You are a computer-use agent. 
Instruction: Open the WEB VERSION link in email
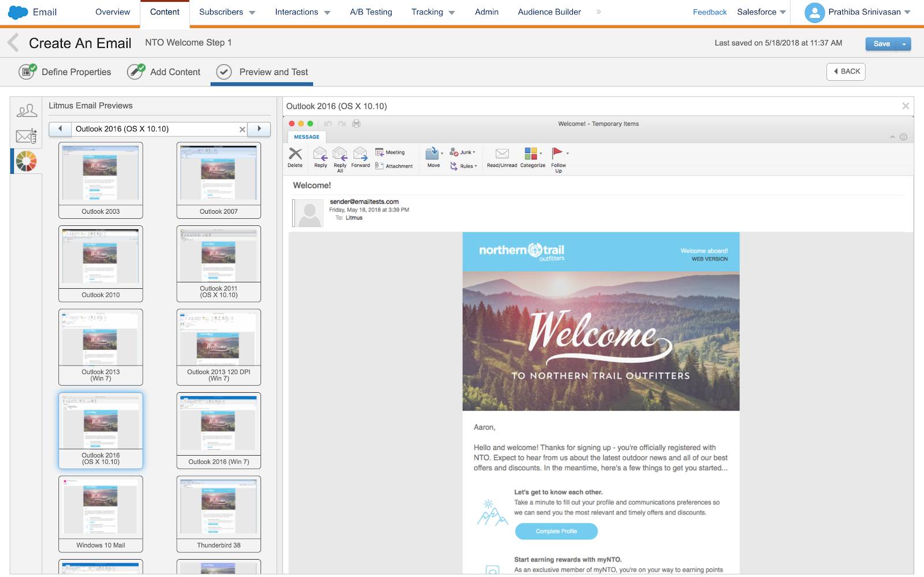click(710, 259)
